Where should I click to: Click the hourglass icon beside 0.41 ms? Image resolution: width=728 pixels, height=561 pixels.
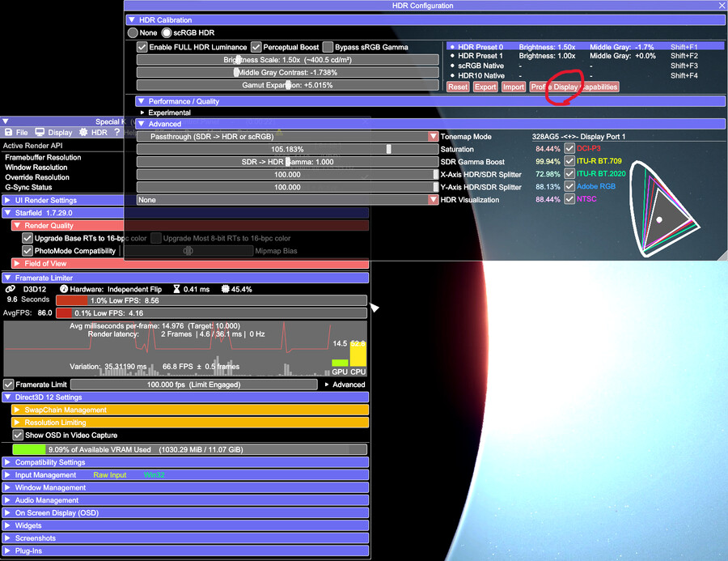(176, 289)
